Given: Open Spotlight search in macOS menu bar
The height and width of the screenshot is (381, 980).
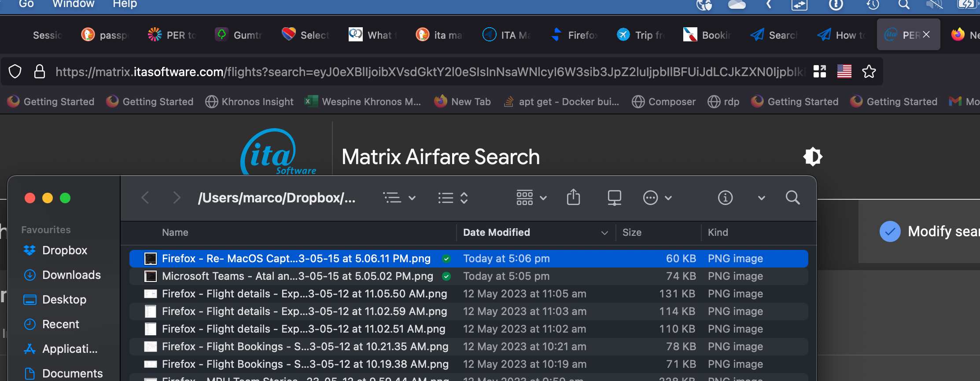Looking at the screenshot, I should 904,4.
